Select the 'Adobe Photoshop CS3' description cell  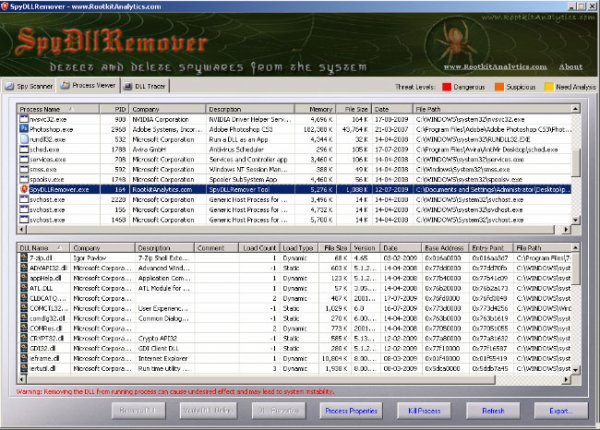(x=250, y=129)
